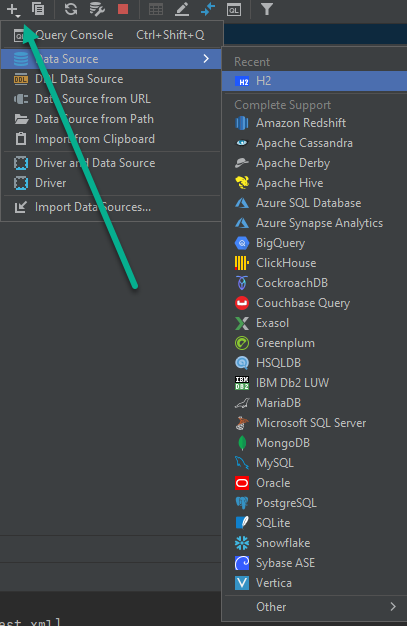The height and width of the screenshot is (626, 407).
Task: Click the Duplicate data source icon
Action: click(x=38, y=9)
